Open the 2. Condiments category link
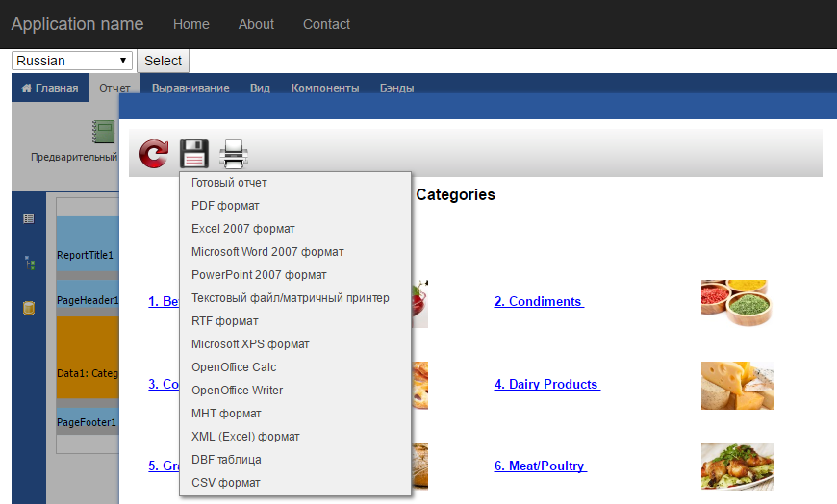This screenshot has height=504, width=837. [x=539, y=301]
